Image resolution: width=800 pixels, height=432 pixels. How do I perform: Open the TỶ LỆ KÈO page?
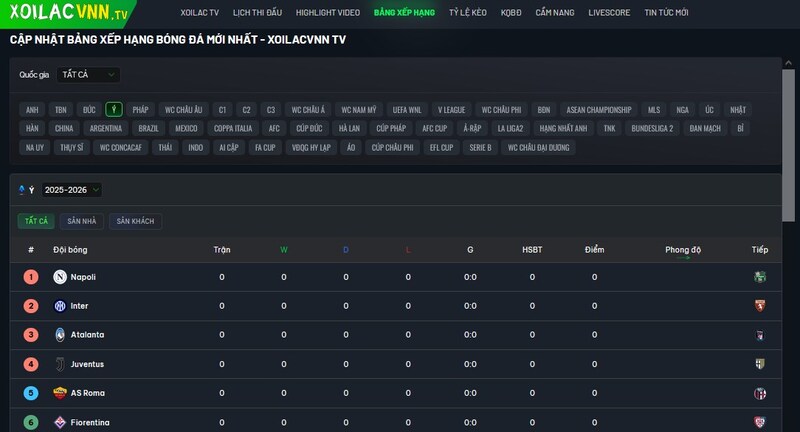click(x=469, y=13)
